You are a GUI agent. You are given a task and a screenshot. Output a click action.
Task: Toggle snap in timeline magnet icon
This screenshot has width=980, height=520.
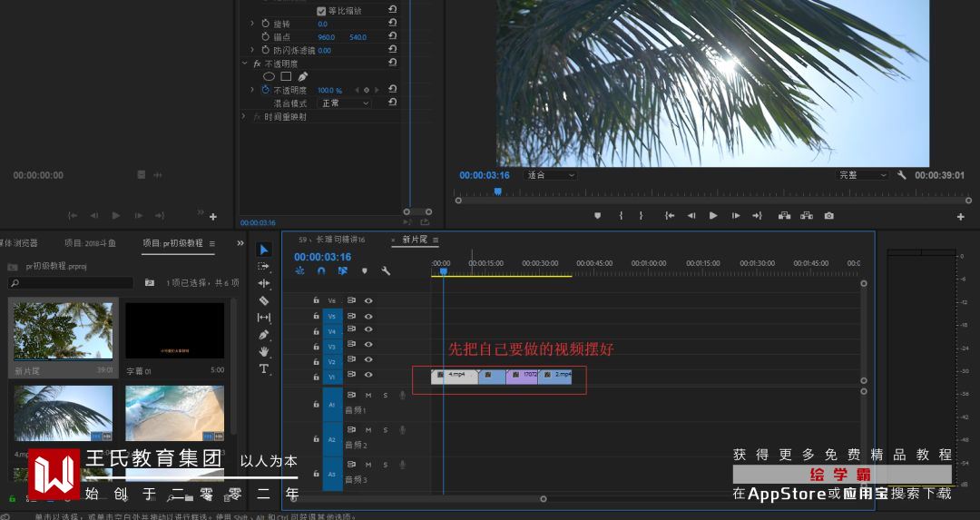321,270
